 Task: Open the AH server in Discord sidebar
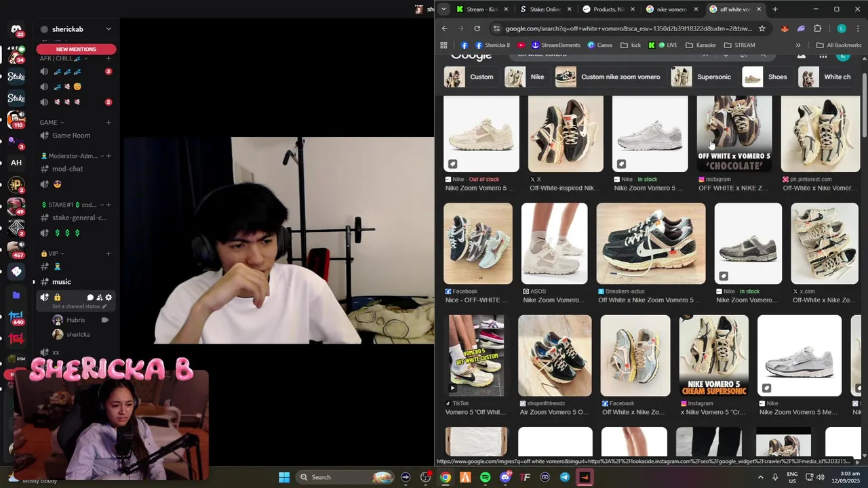16,163
